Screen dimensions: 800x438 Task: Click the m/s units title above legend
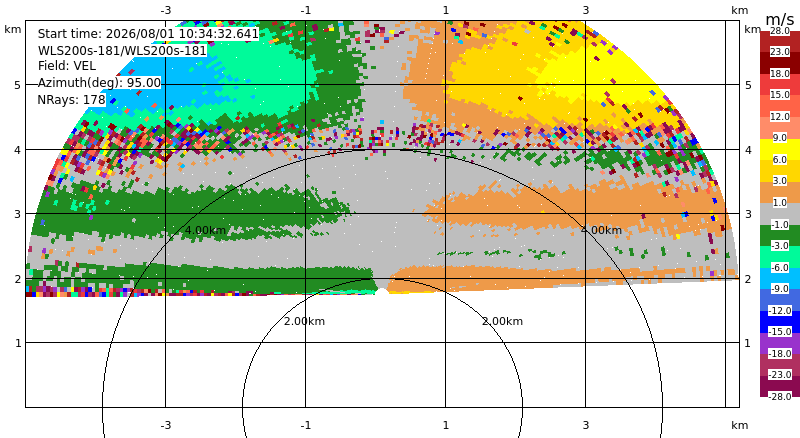(780, 19)
